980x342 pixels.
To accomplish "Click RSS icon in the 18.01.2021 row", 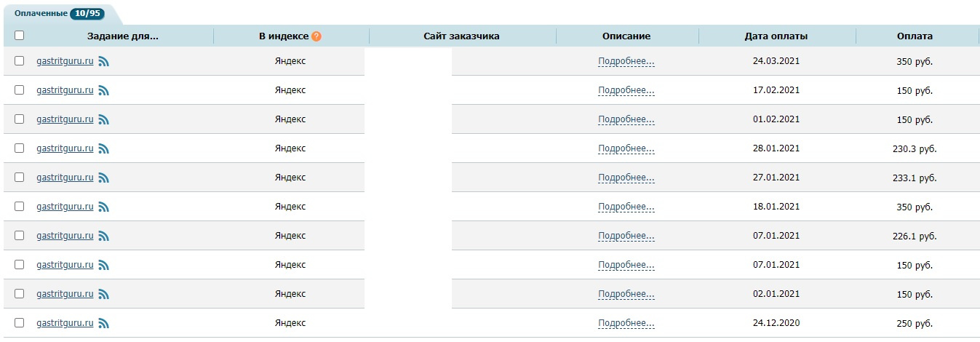I will click(x=104, y=207).
